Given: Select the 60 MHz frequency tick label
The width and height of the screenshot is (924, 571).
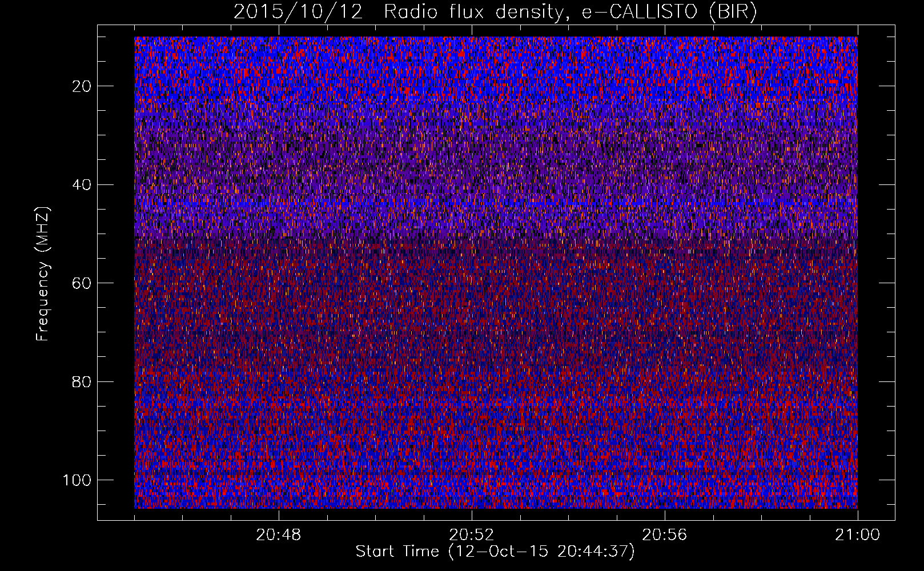Looking at the screenshot, I should 82,283.
